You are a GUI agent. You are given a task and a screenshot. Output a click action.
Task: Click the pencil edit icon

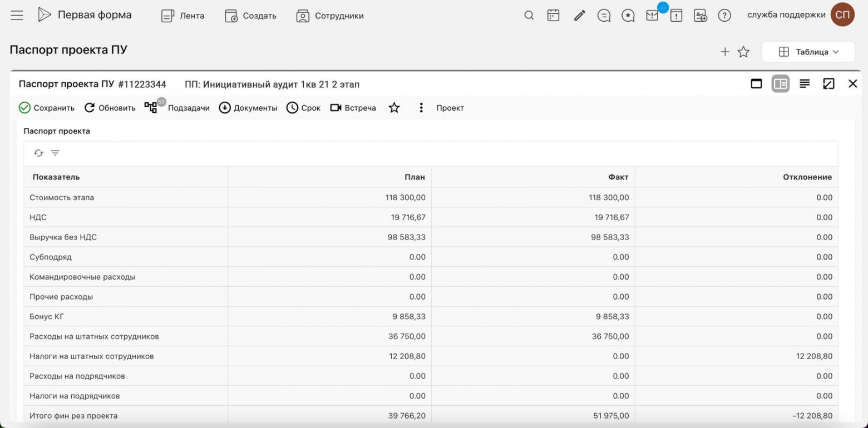pos(580,16)
